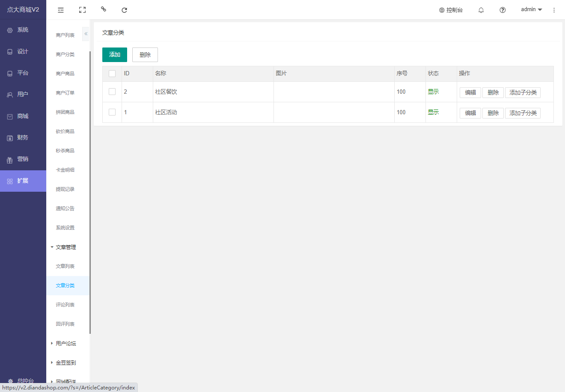Delete the 社区餐饮 category
565x392 pixels.
[x=493, y=92]
